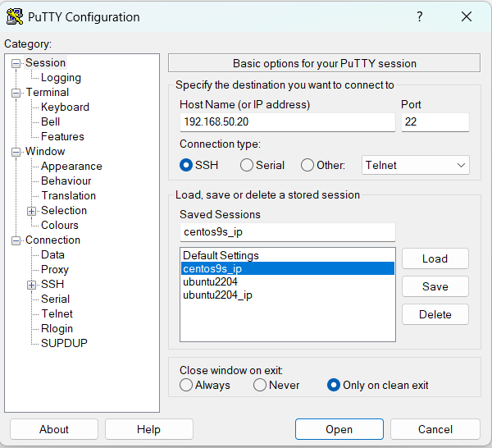Image resolution: width=492 pixels, height=448 pixels.
Task: Click the question mark help button
Action: pyautogui.click(x=420, y=16)
